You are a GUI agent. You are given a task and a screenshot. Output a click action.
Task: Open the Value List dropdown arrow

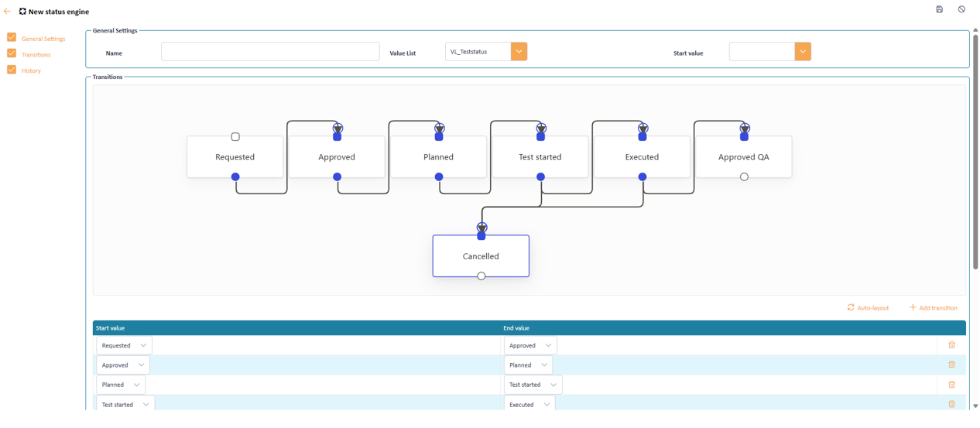[519, 52]
